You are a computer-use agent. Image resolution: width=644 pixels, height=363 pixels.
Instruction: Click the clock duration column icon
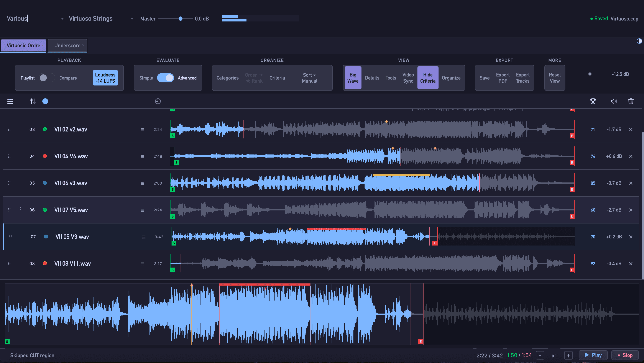pyautogui.click(x=158, y=101)
